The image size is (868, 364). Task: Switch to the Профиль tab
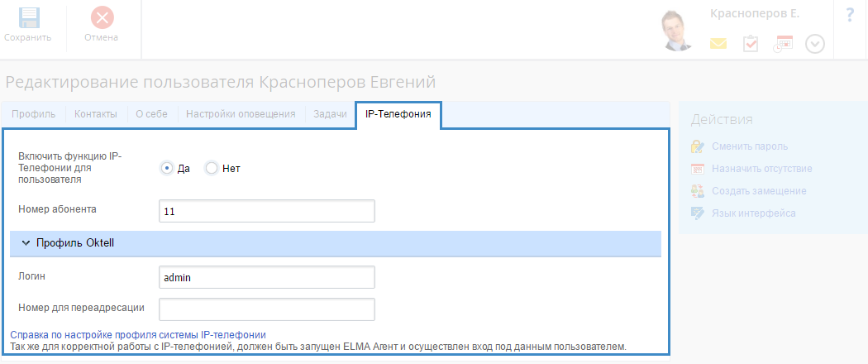click(34, 114)
